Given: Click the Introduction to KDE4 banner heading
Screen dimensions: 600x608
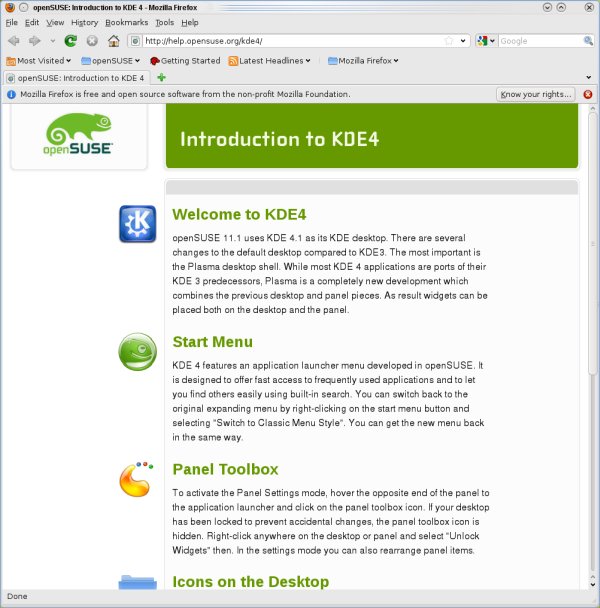Looking at the screenshot, I should pos(280,139).
